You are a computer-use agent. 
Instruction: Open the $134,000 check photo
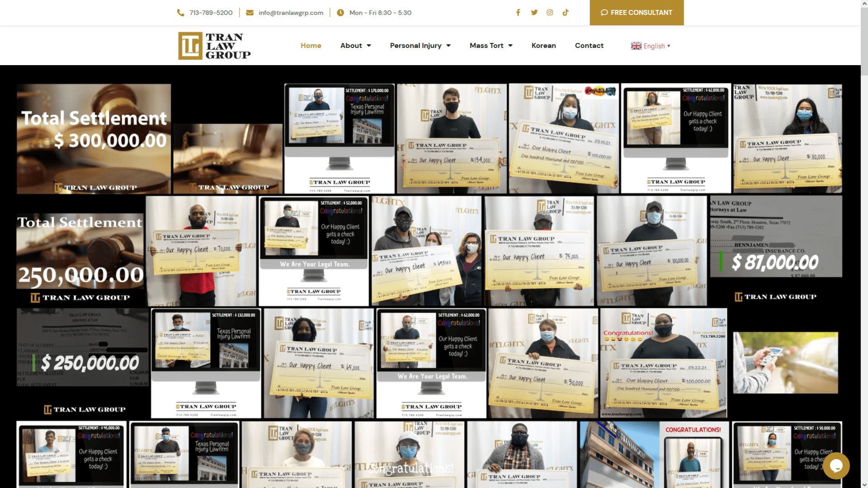[452, 138]
